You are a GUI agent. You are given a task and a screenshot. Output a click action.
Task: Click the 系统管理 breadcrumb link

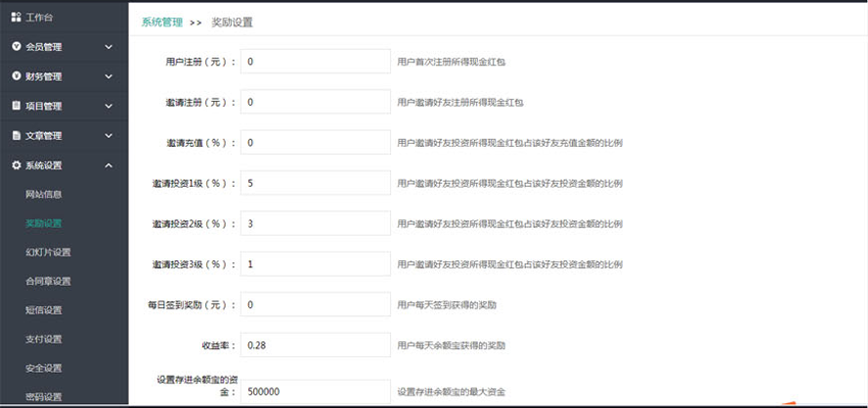tap(161, 23)
